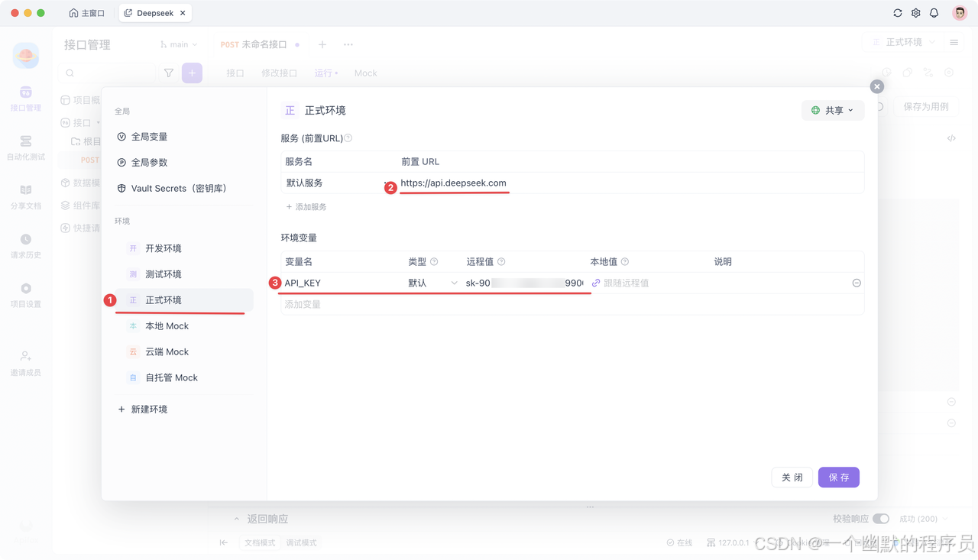Switch to the Mock tab
This screenshot has height=560, width=978.
[x=365, y=73]
